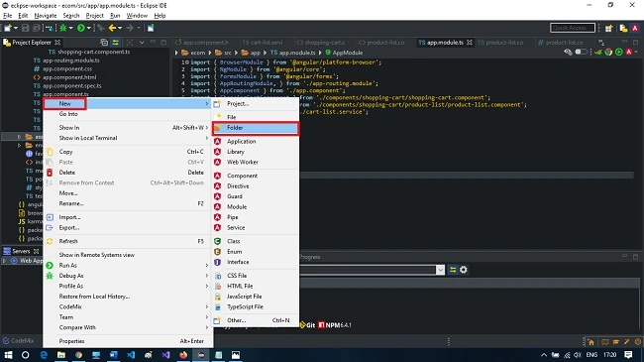Click the yellow arrows icon beside the gear
This screenshot has width=644, height=362.
tap(453, 270)
